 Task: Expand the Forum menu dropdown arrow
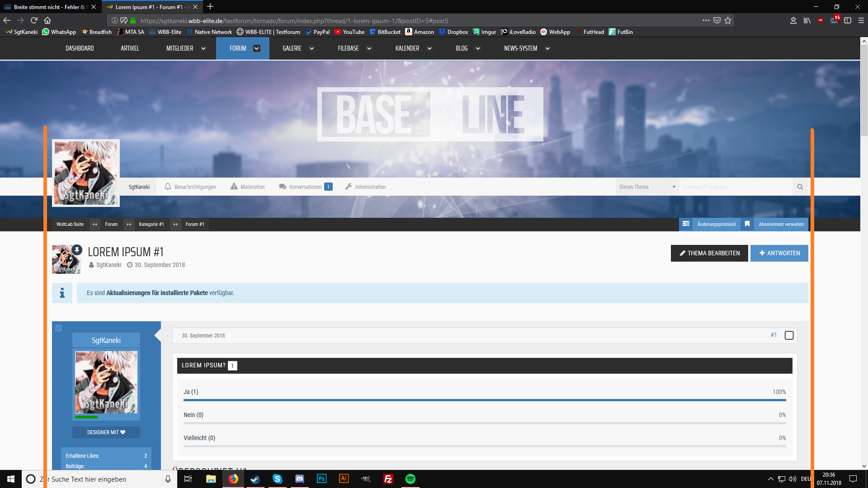point(256,48)
